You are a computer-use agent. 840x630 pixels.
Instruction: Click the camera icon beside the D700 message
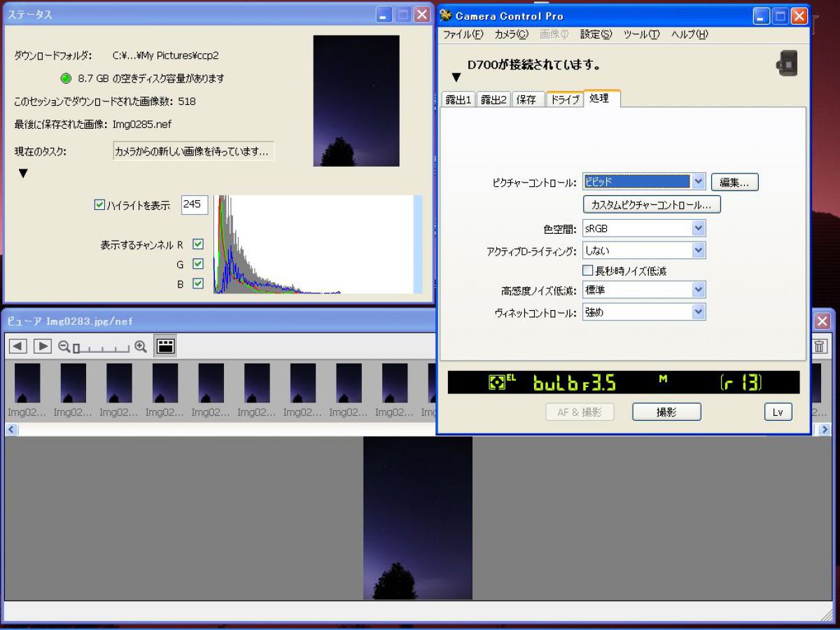click(785, 63)
